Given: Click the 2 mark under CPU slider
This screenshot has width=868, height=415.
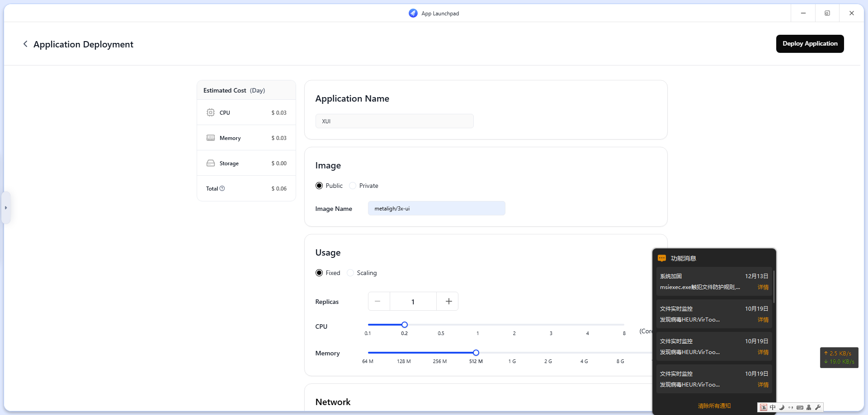Looking at the screenshot, I should (x=514, y=333).
